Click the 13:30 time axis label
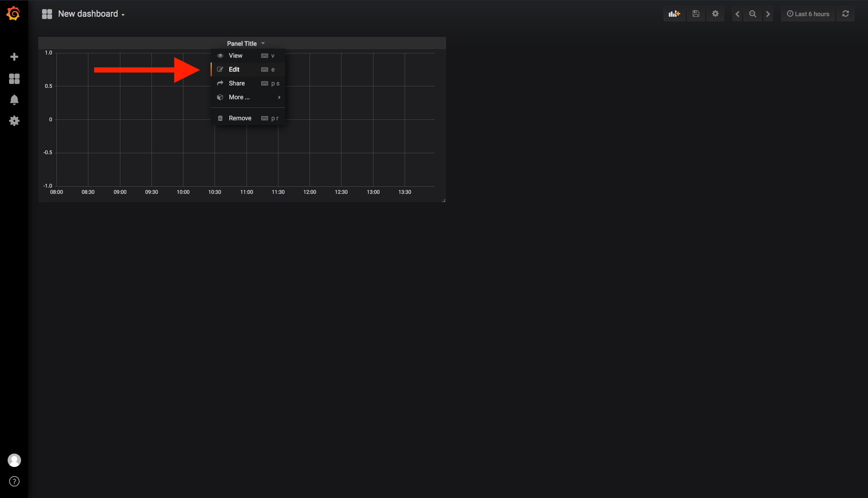The image size is (868, 498). pyautogui.click(x=405, y=192)
